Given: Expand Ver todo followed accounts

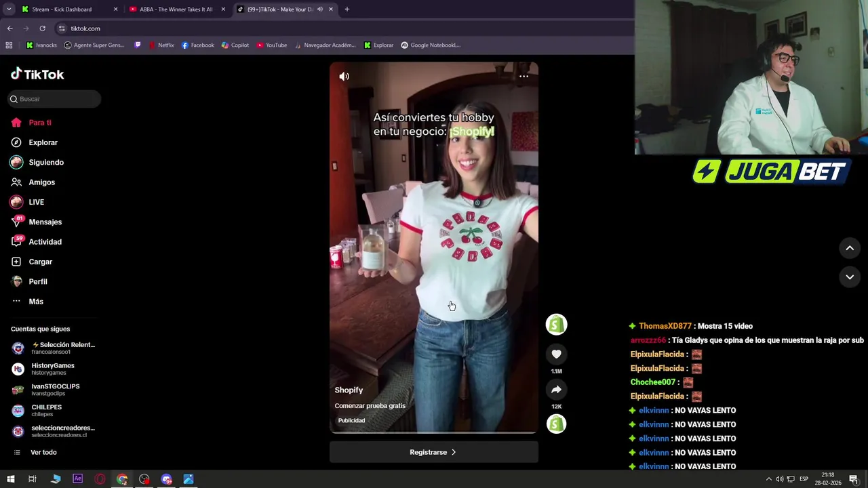Looking at the screenshot, I should point(43,452).
